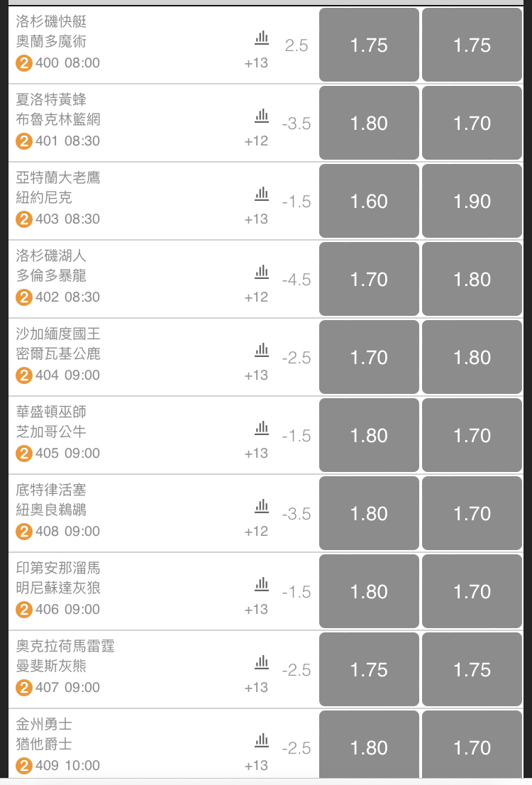Expand +12 more bets for game 402
532x785 pixels.
pyautogui.click(x=256, y=297)
